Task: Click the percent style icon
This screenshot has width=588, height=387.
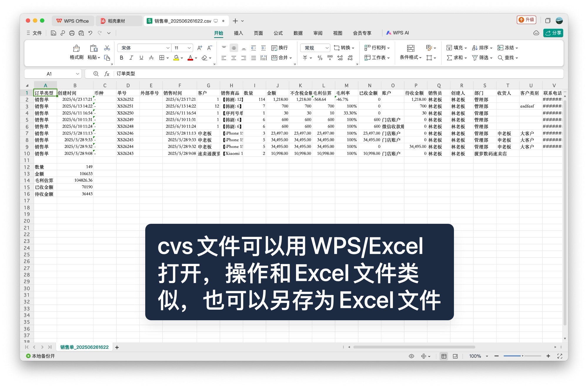Action: (320, 58)
